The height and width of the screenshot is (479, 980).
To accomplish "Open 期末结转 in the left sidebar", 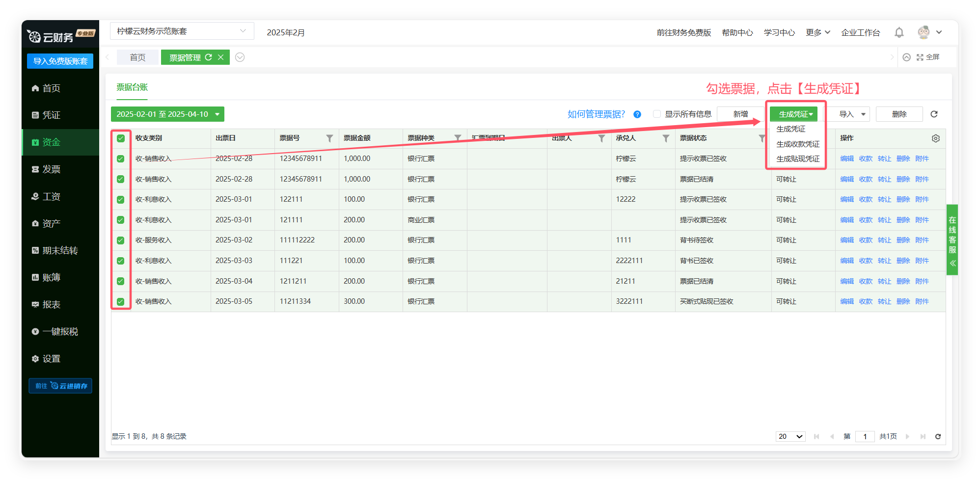I will [60, 250].
